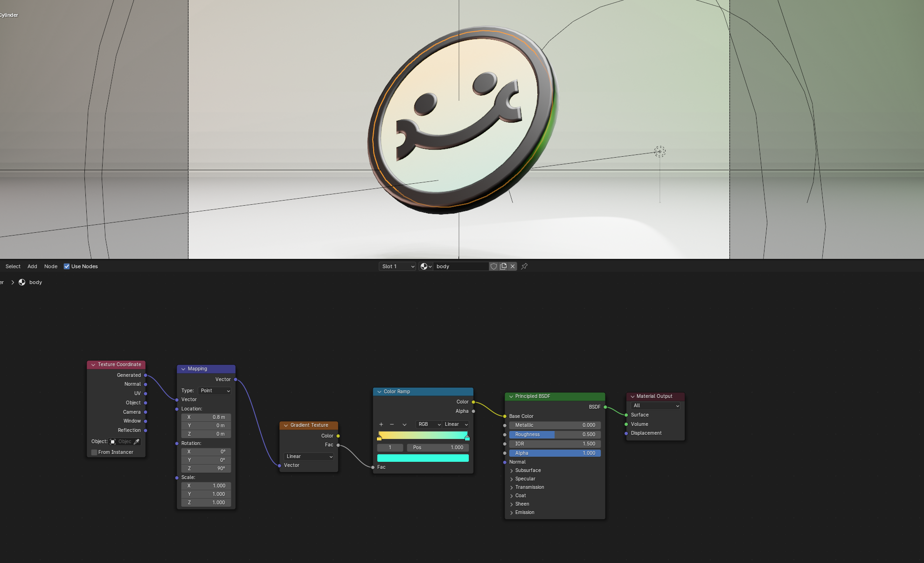
Task: Open the Node menu
Action: (51, 266)
